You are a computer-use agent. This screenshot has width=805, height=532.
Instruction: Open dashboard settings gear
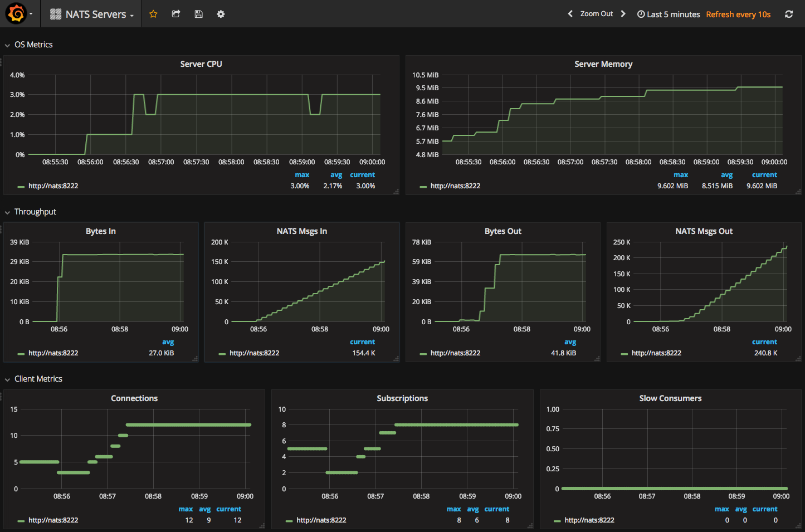[221, 14]
